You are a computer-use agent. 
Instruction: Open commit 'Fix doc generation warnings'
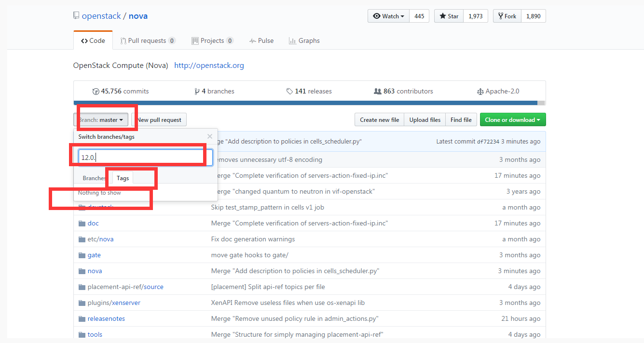point(253,239)
